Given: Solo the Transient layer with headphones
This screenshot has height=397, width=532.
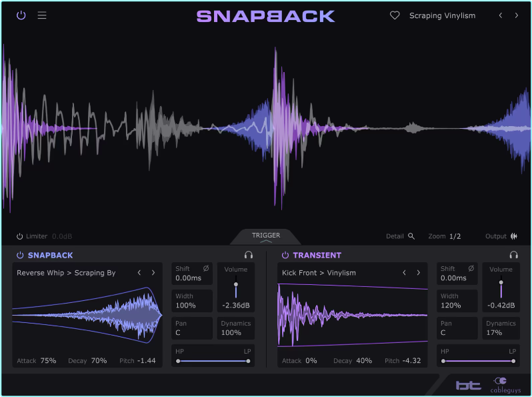Looking at the screenshot, I should coord(514,255).
